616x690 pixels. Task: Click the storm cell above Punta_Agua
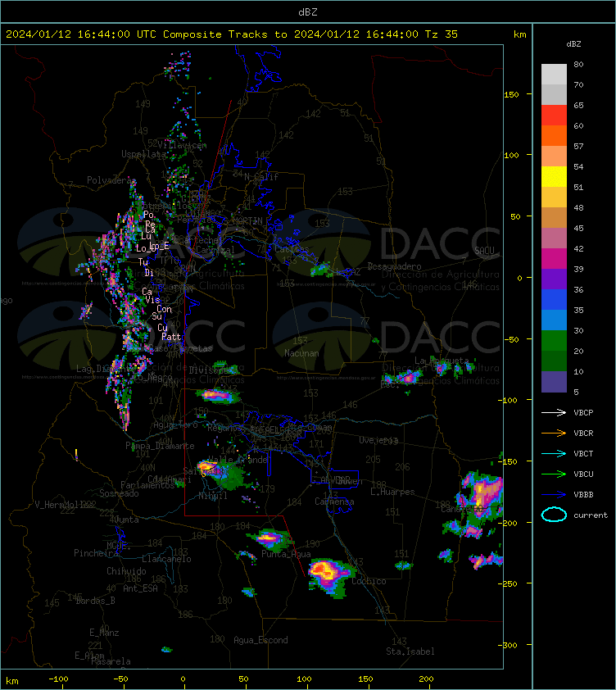(x=269, y=538)
